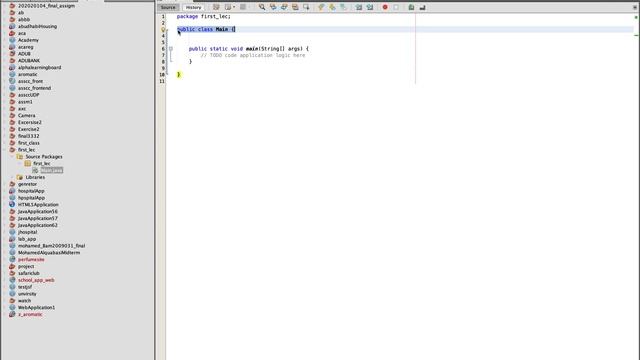
Task: Select the MohamedAlquabasiMidterm project
Action: [x=49, y=253]
